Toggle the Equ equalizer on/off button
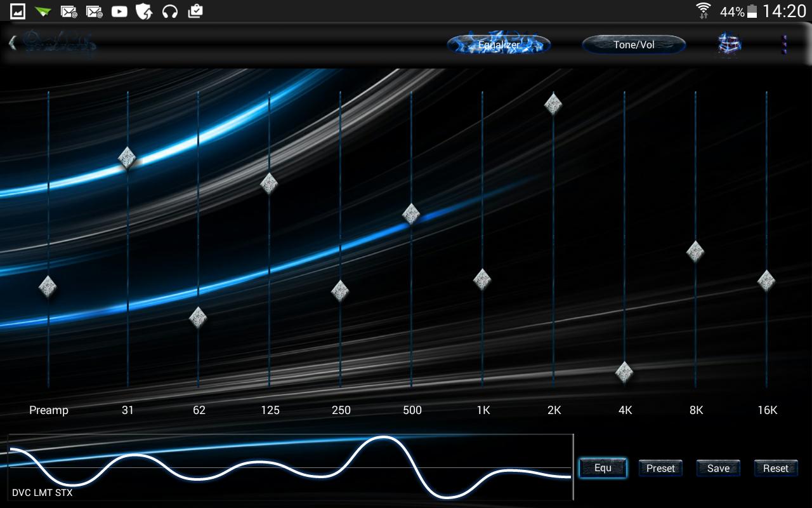812x508 pixels. click(x=603, y=468)
